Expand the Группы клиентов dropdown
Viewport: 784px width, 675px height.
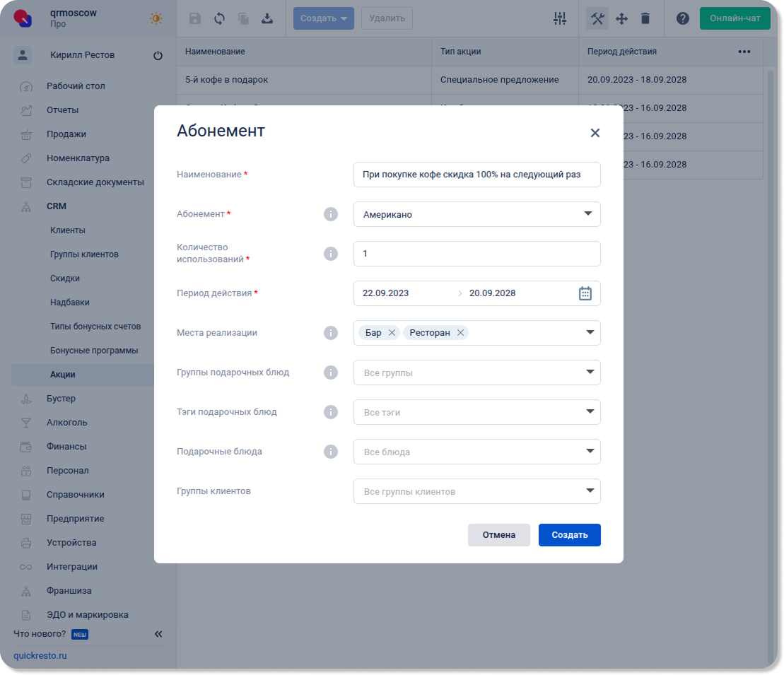476,491
